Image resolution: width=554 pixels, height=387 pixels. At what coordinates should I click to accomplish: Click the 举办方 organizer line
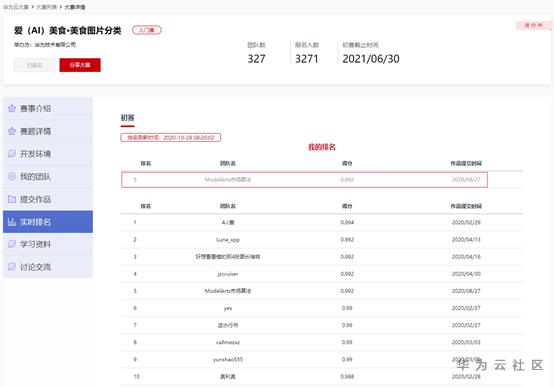(45, 45)
